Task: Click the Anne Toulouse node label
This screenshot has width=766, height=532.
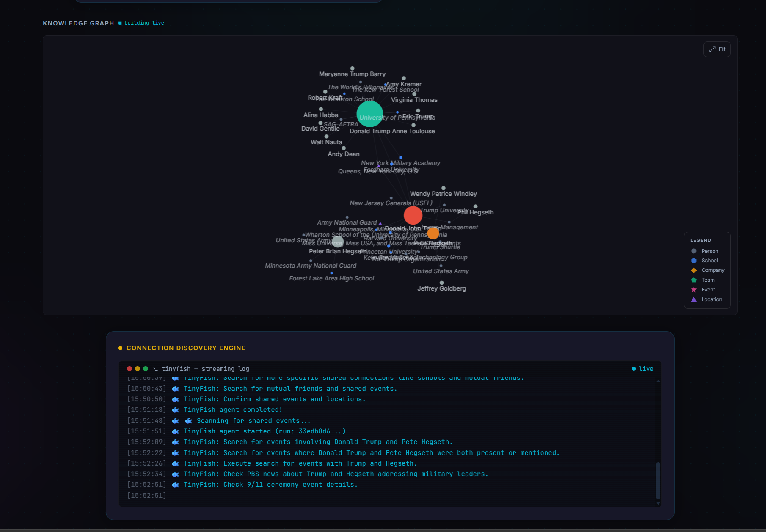Action: 413,131
